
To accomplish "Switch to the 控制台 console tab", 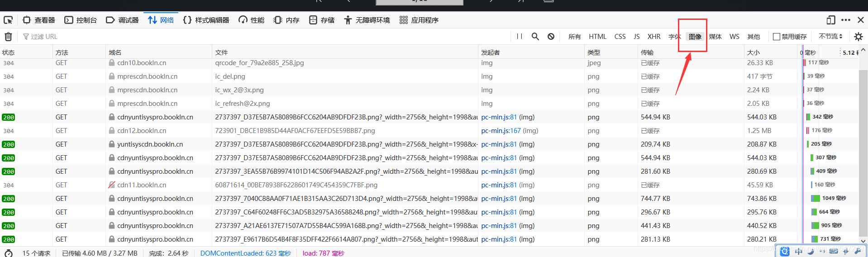I will [81, 20].
